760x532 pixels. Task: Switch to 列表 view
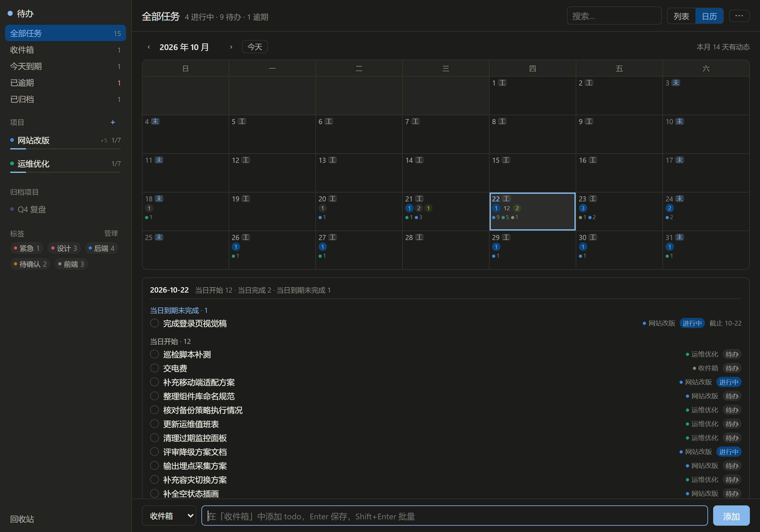tap(681, 16)
